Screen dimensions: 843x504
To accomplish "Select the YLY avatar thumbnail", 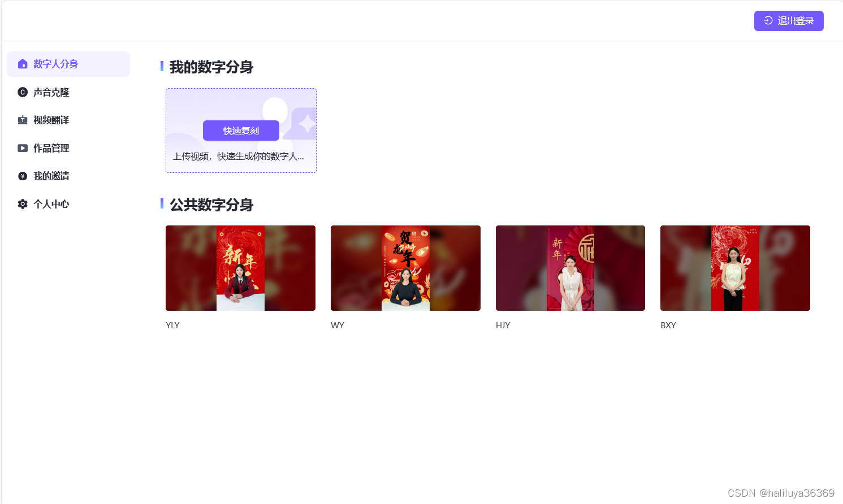I will (x=240, y=268).
